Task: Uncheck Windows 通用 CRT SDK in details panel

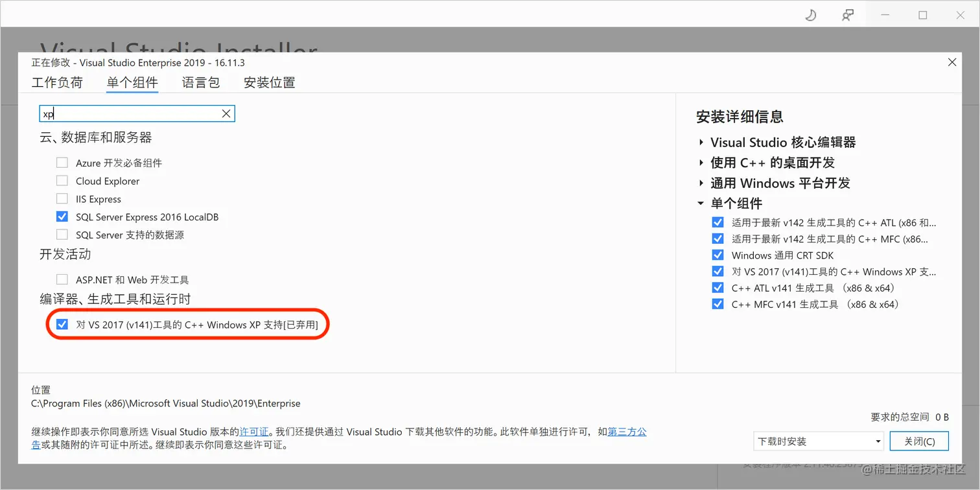Action: (x=717, y=255)
